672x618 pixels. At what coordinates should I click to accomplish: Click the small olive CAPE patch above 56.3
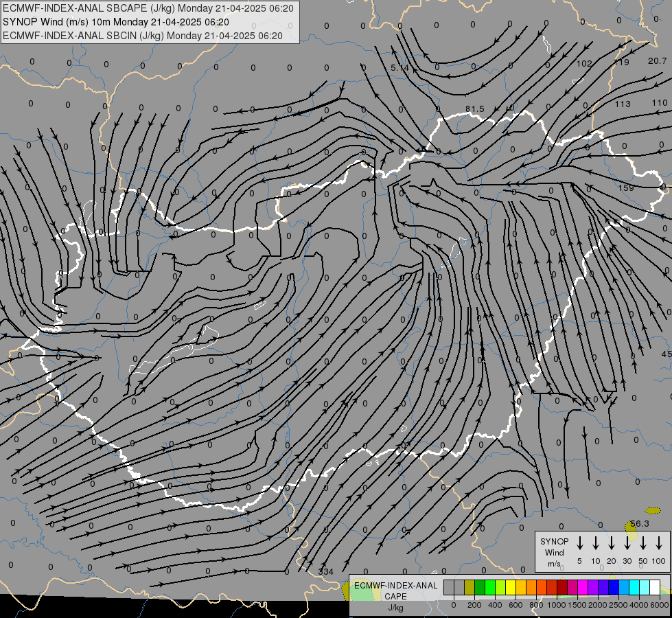click(x=653, y=510)
